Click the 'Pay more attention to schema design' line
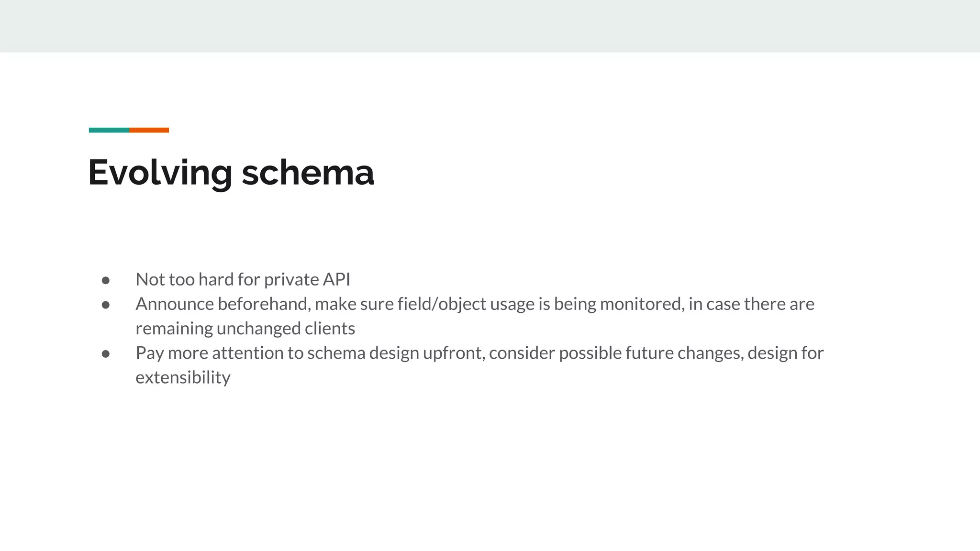Viewport: 980px width, 551px height. (x=480, y=353)
